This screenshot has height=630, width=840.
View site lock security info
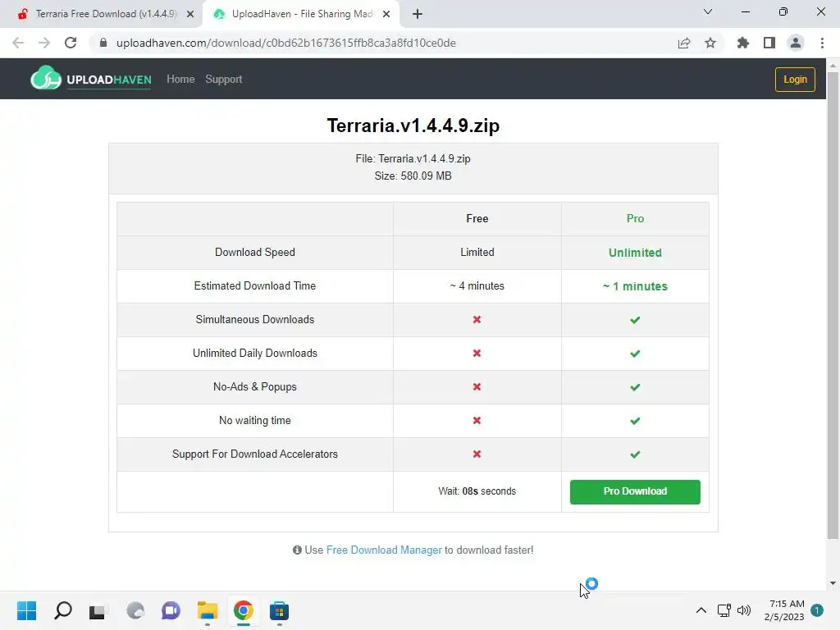pyautogui.click(x=103, y=43)
